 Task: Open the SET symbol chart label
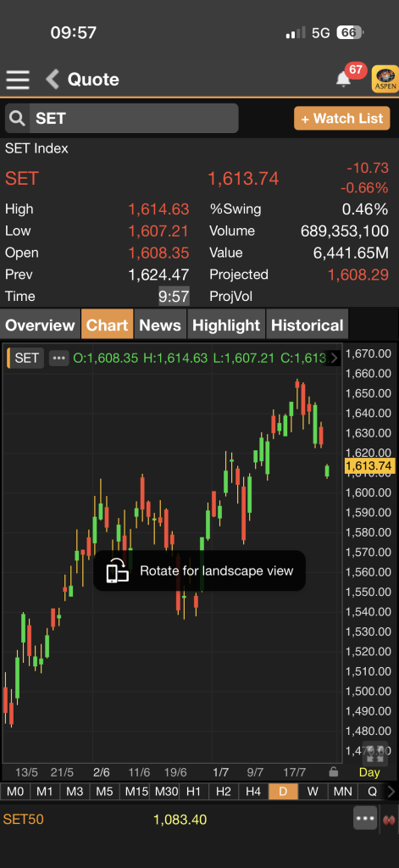(25, 359)
